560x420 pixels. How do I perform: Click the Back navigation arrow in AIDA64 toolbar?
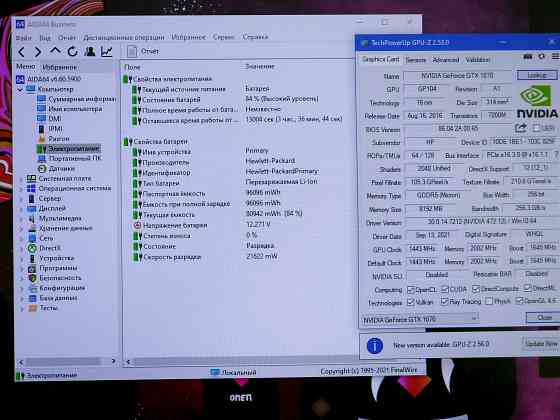(x=21, y=52)
